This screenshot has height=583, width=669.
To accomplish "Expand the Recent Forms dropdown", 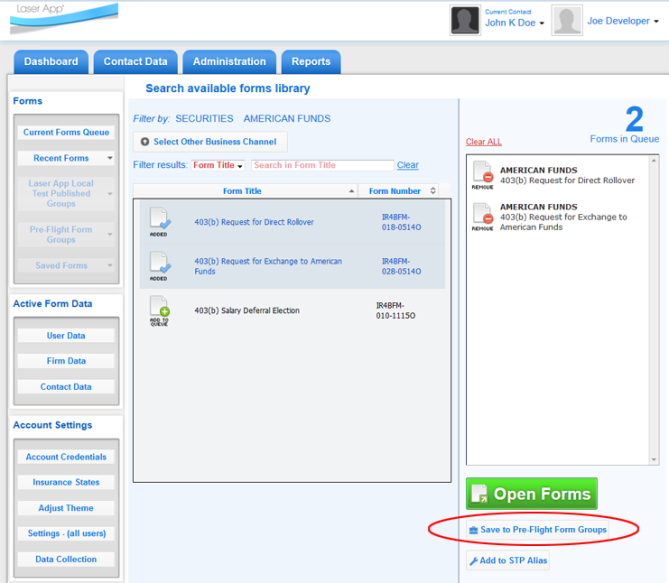I will click(67, 158).
